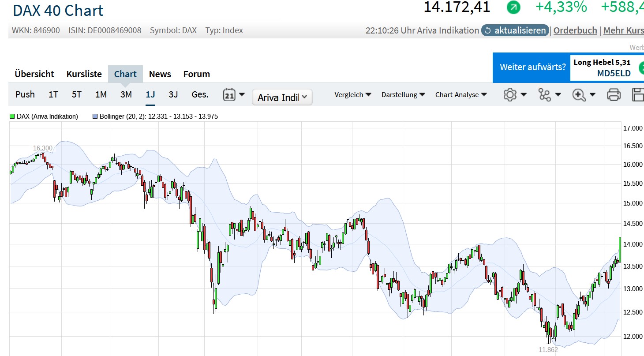This screenshot has height=356, width=644.
Task: Enable Push live updates mode
Action: click(25, 94)
